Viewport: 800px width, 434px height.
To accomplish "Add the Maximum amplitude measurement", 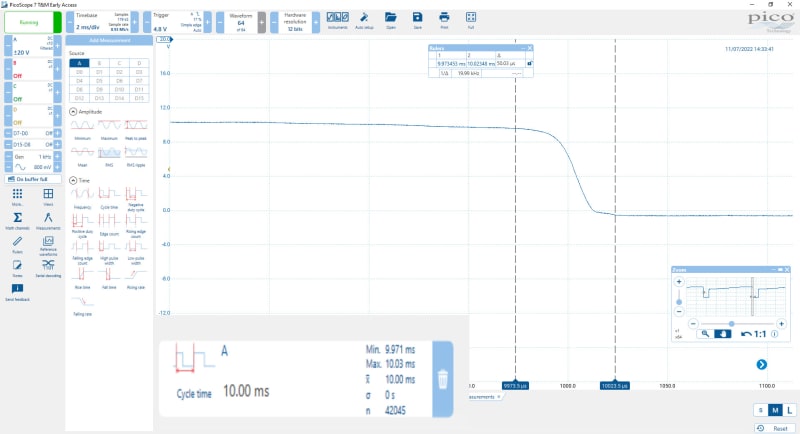I will [x=109, y=130].
